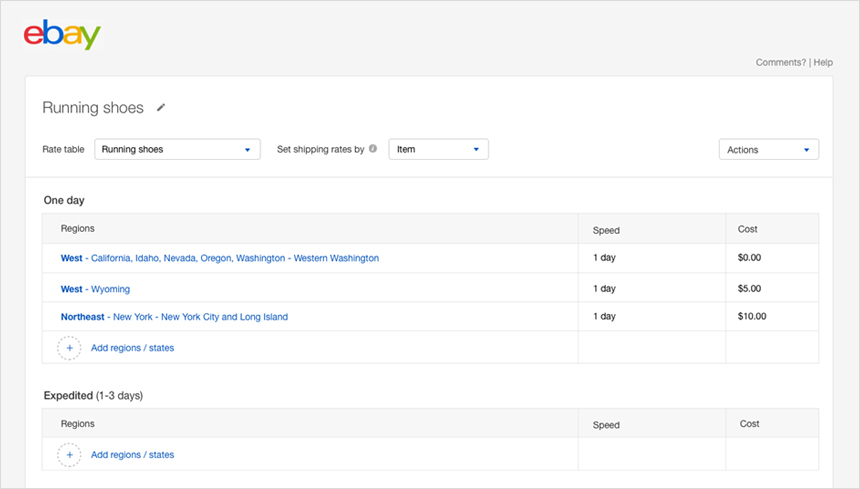
Task: Open West California, Idaho, Nevada region link
Action: coord(219,258)
